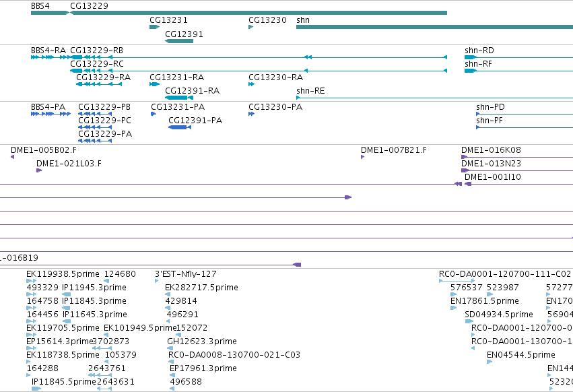The image size is (573, 392).
Task: Click the shn-PF protein label
Action: pos(490,121)
